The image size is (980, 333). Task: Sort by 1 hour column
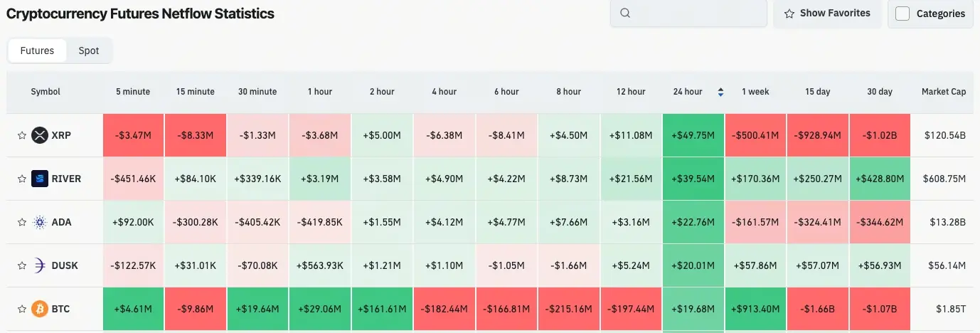coord(320,92)
